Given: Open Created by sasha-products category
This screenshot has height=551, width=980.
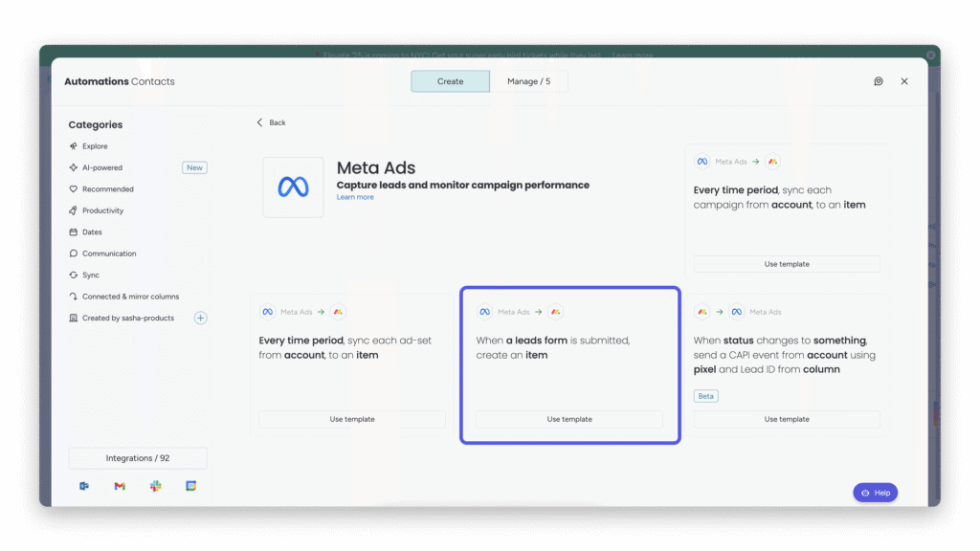Looking at the screenshot, I should tap(128, 318).
